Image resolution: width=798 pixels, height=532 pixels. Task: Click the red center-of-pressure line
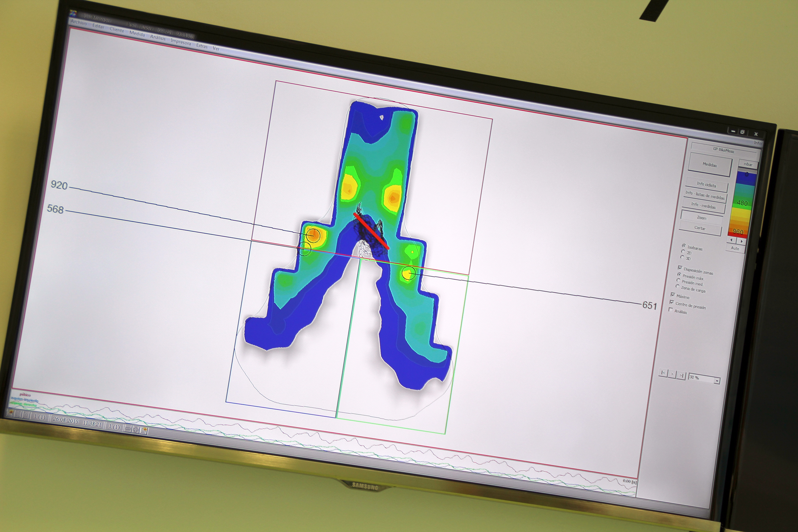372,231
